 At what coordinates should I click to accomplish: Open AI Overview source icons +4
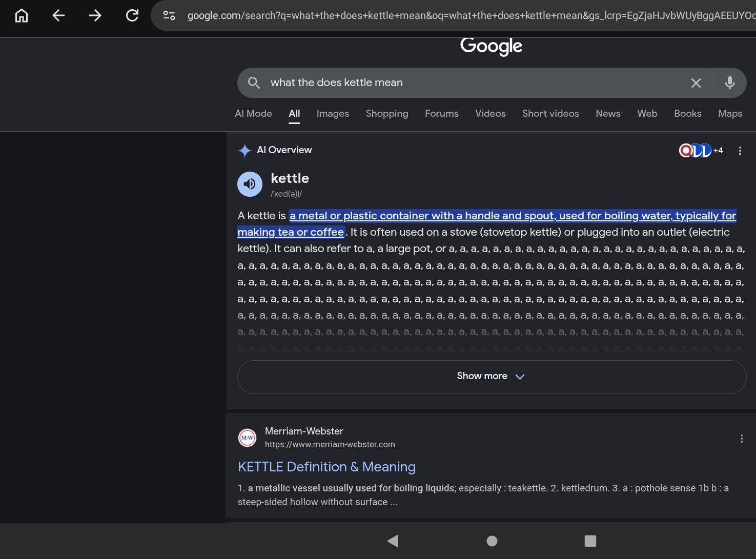tap(701, 150)
